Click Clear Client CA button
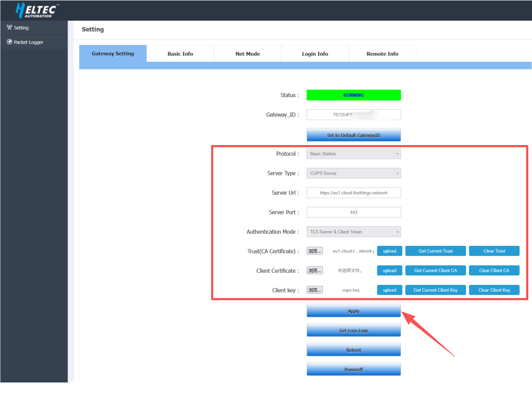532x402 pixels. tap(494, 271)
